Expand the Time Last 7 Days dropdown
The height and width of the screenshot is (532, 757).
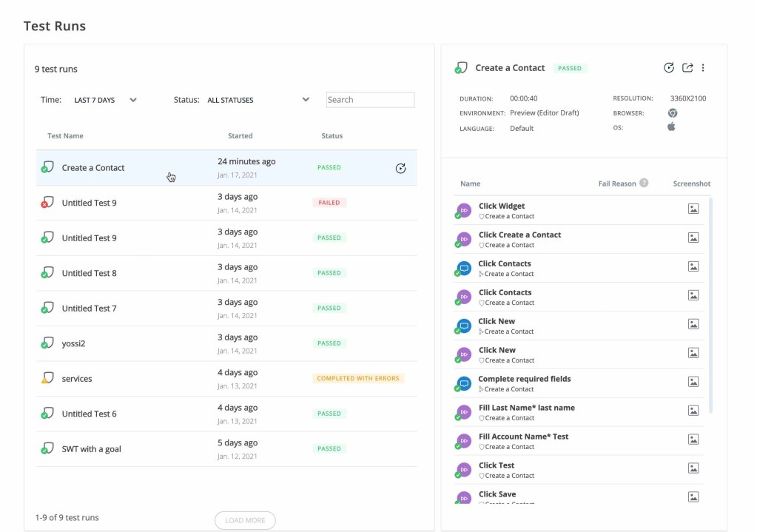click(106, 100)
